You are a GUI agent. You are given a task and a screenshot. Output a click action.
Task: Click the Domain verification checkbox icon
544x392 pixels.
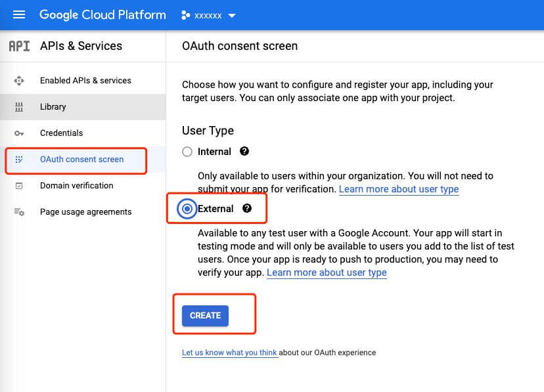19,186
